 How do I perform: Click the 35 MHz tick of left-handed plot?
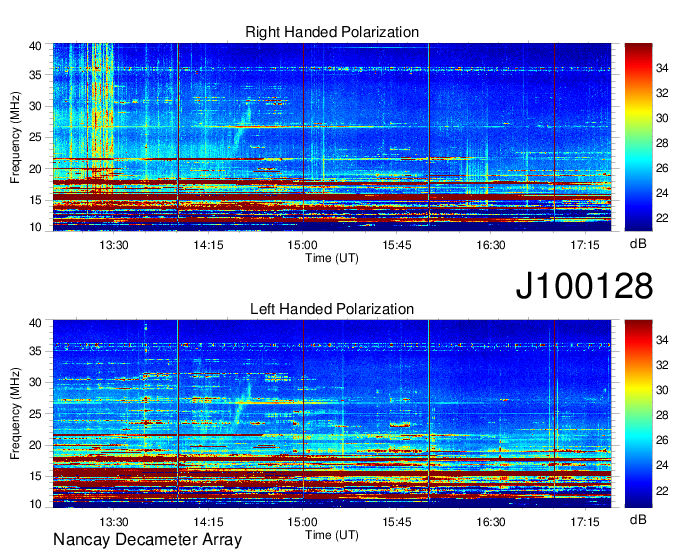click(x=35, y=351)
